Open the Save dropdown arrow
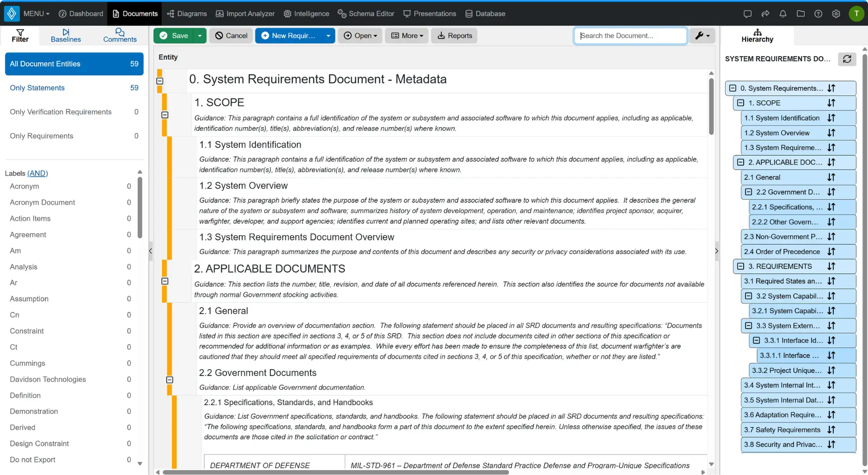The image size is (868, 475). pos(199,36)
